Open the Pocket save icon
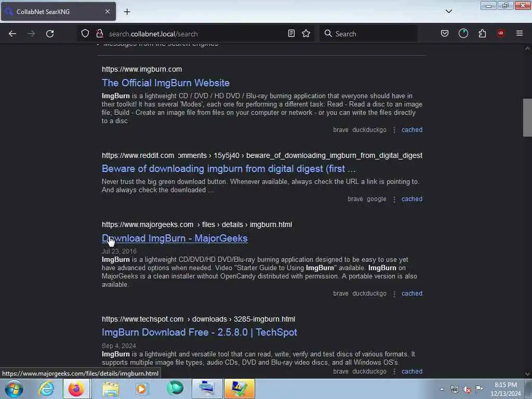This screenshot has height=399, width=532. tap(445, 33)
